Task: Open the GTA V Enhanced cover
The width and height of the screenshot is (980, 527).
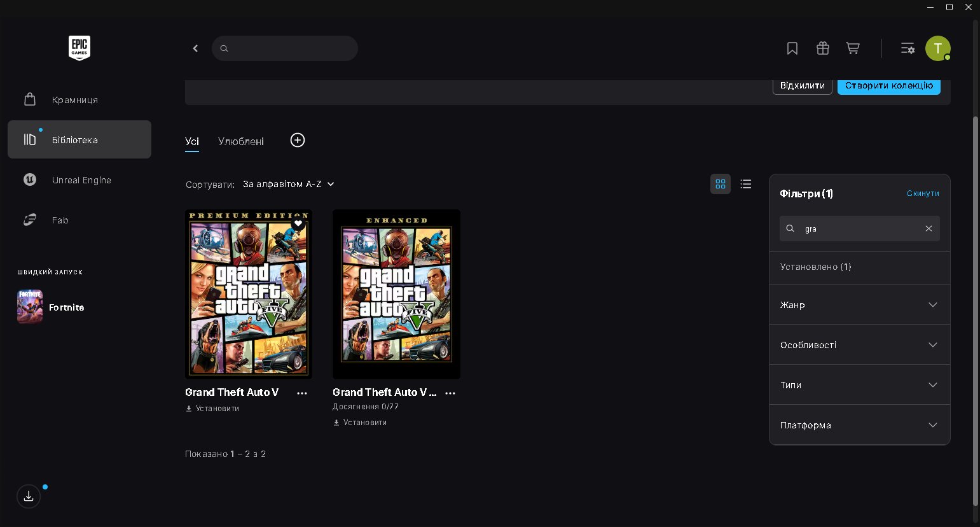Action: click(396, 294)
